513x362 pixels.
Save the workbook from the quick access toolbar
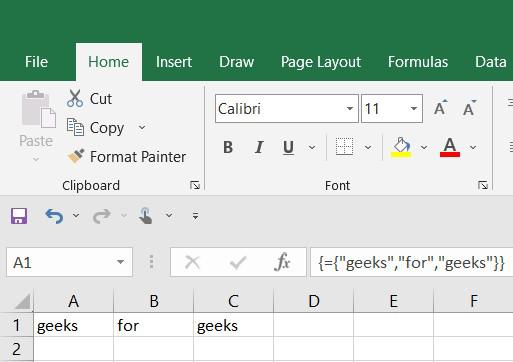[19, 216]
